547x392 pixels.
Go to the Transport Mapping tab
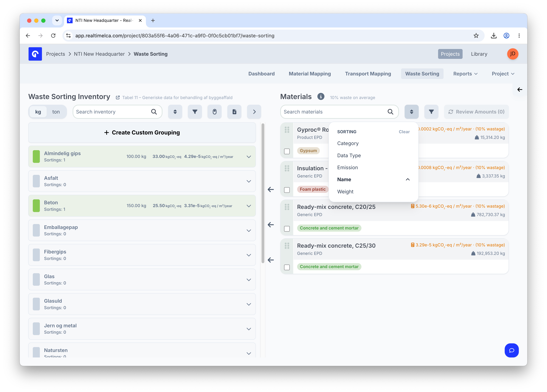(x=368, y=74)
